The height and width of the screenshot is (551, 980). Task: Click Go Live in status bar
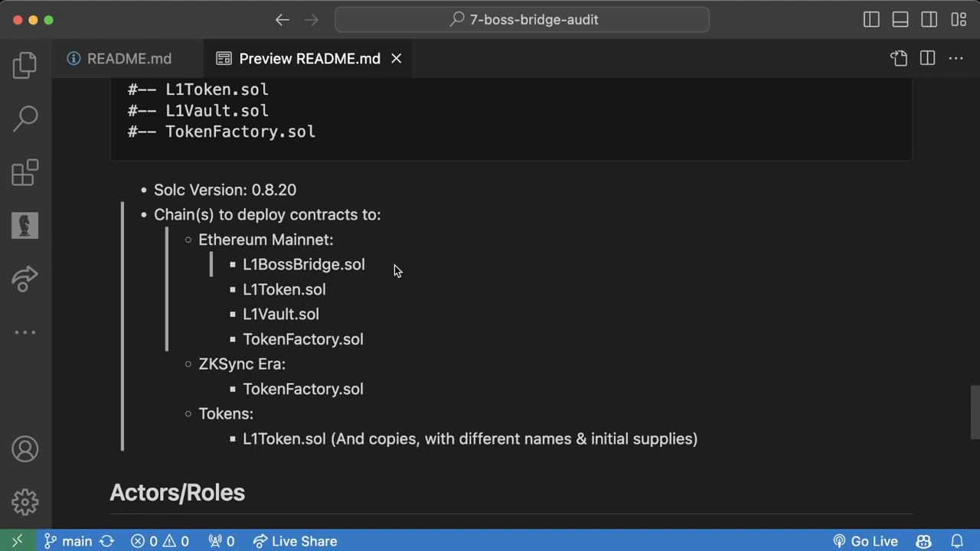(866, 541)
